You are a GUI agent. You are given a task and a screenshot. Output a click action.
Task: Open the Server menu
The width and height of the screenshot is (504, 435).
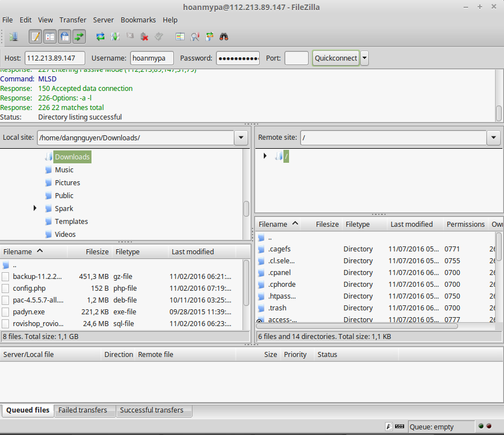click(103, 20)
